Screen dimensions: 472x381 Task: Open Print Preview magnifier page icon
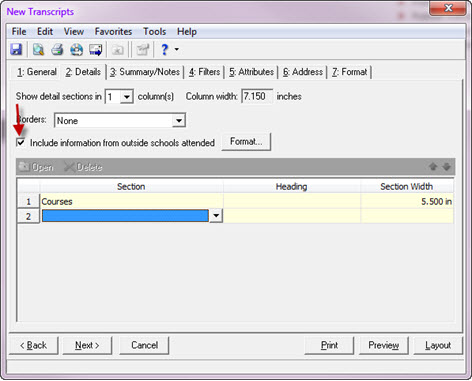[39, 50]
